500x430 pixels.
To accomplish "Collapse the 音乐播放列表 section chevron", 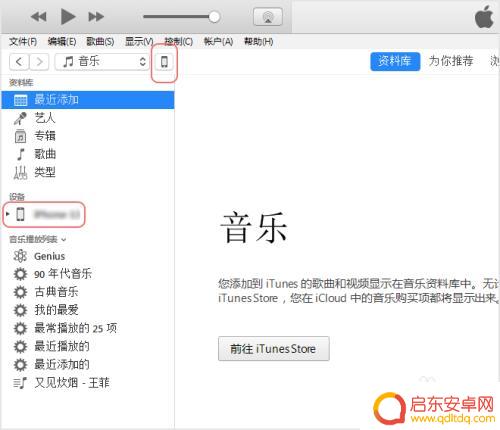I will pyautogui.click(x=64, y=240).
